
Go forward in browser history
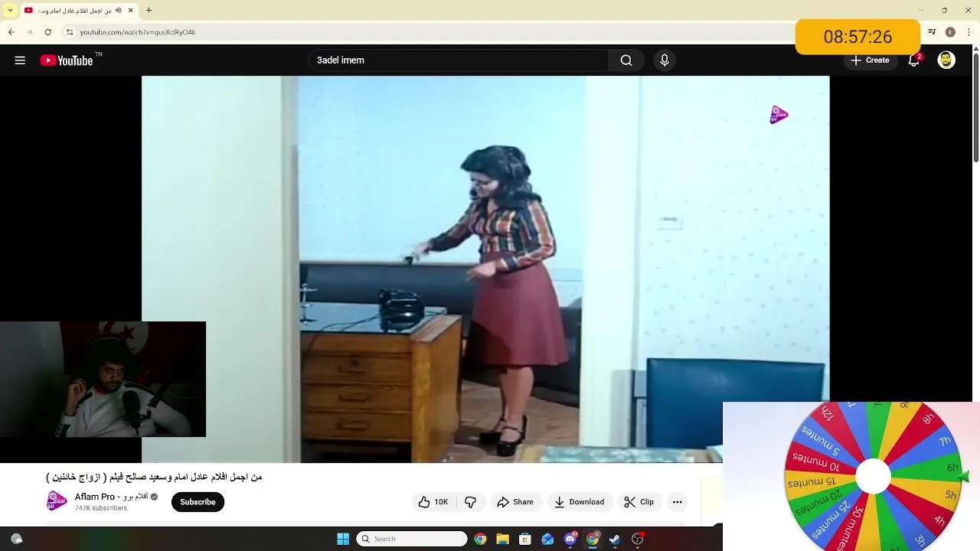(x=29, y=32)
